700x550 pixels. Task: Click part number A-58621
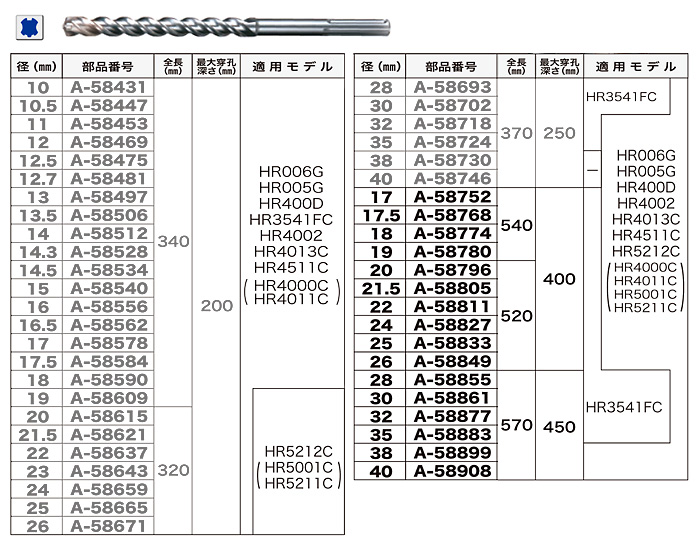click(x=109, y=435)
